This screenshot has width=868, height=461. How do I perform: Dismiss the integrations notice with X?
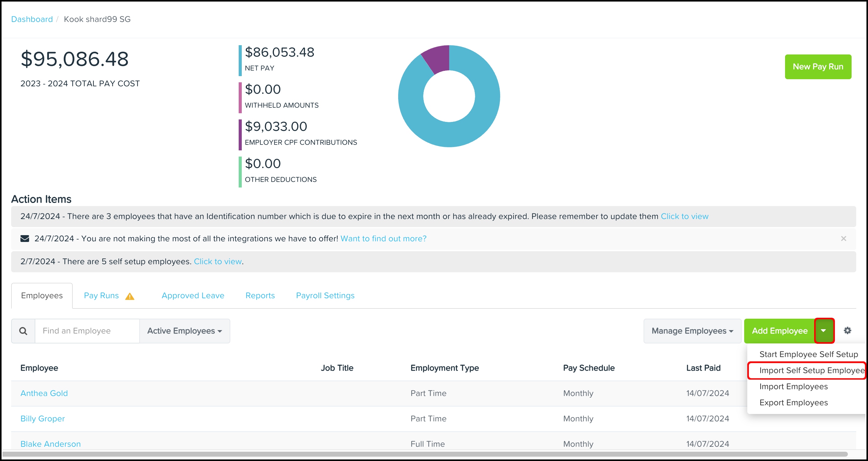click(x=844, y=239)
